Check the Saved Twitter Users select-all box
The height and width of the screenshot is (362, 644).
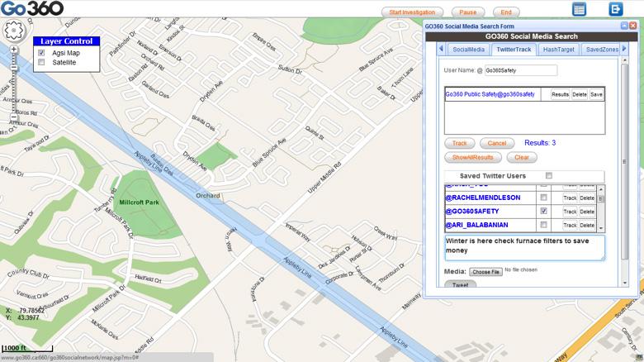pos(548,176)
